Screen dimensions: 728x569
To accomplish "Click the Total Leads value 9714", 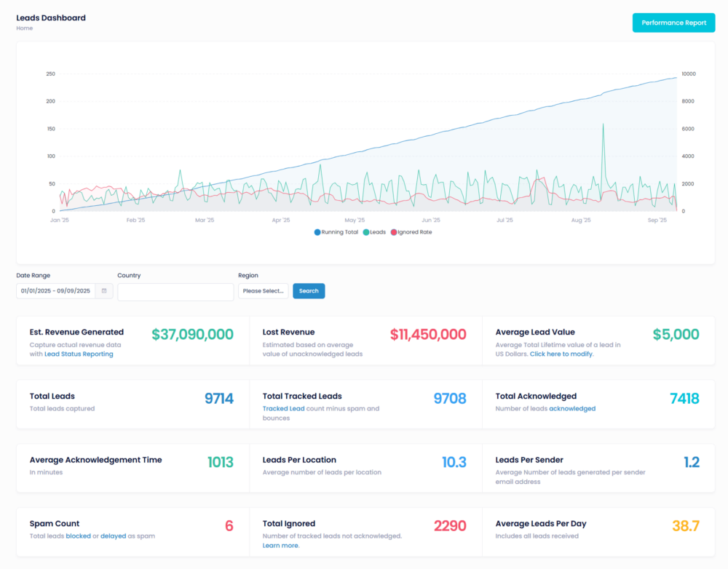I will click(218, 398).
